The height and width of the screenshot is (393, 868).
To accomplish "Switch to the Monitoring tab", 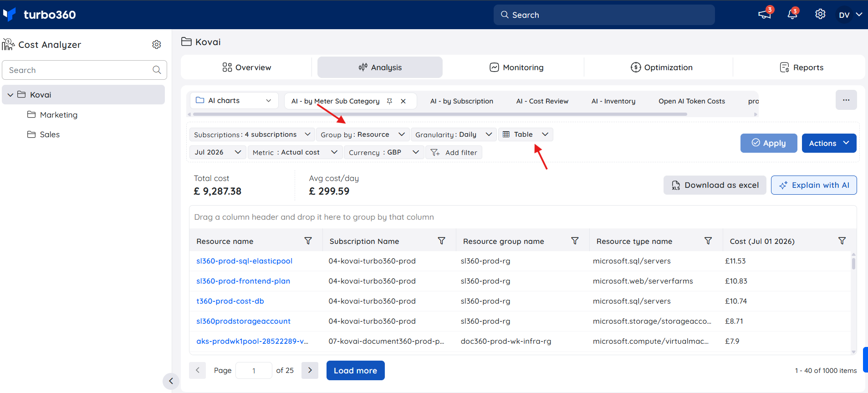I will pyautogui.click(x=516, y=67).
